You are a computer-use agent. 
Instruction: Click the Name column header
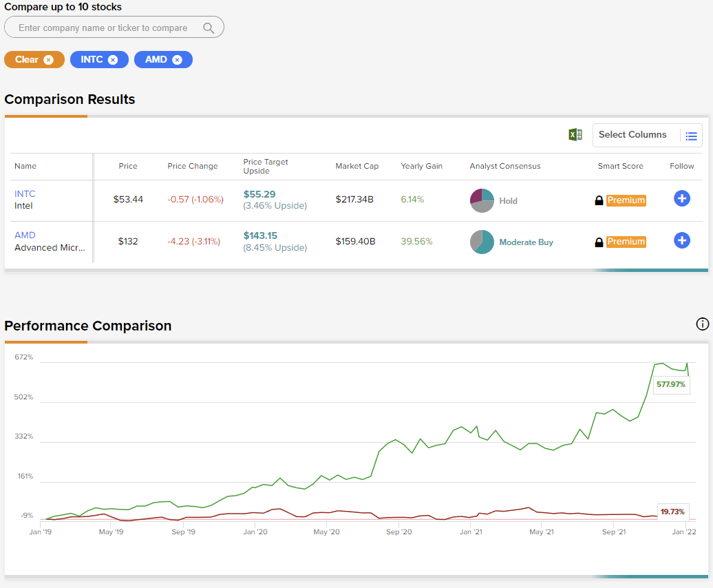point(25,166)
